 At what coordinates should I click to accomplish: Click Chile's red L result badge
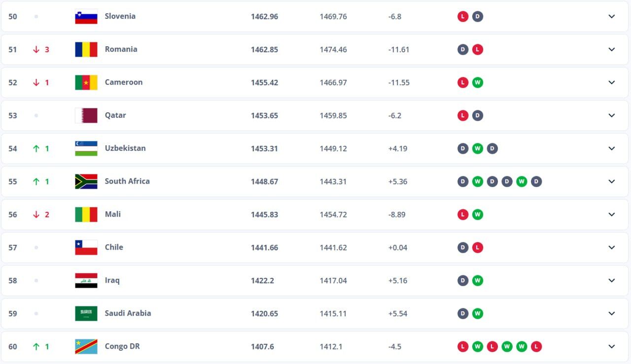[477, 247]
